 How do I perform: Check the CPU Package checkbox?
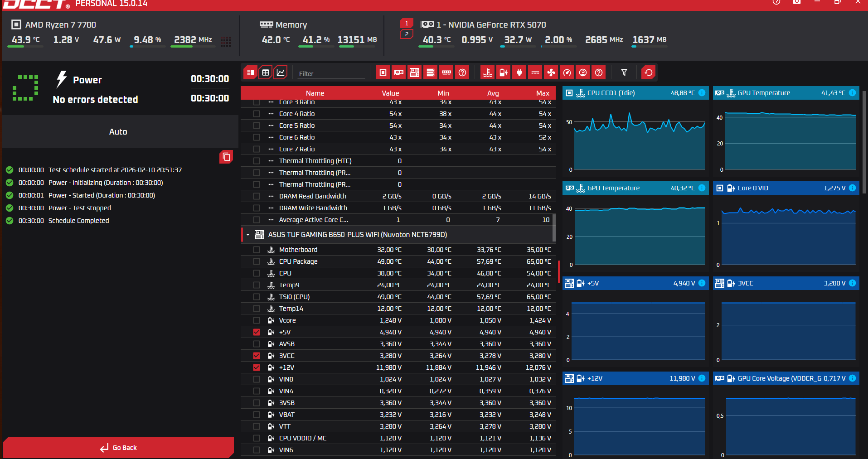click(x=257, y=261)
